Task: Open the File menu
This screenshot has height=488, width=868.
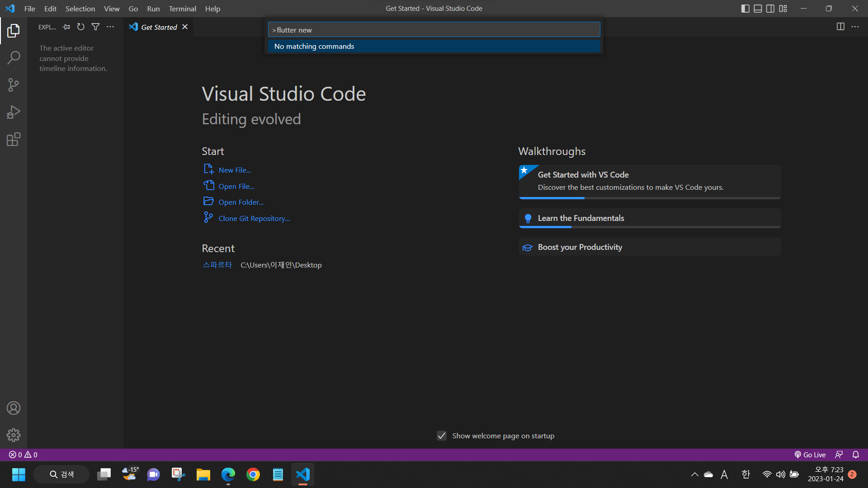Action: pyautogui.click(x=30, y=9)
